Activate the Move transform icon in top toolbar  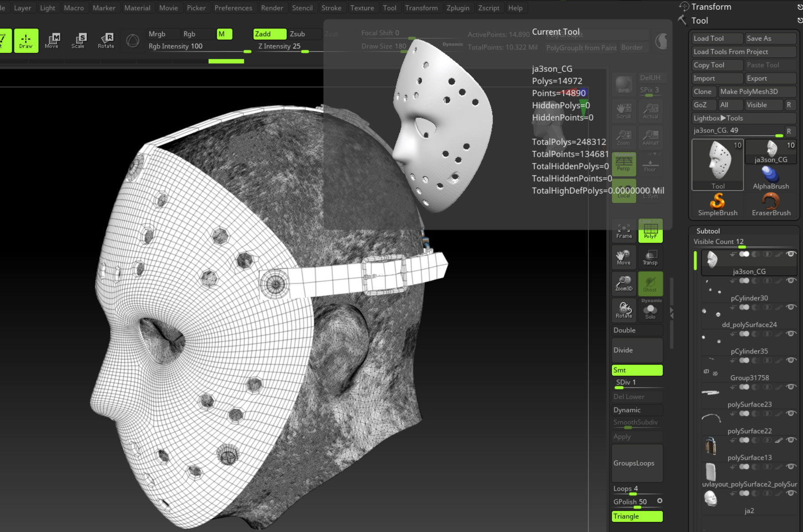point(51,41)
